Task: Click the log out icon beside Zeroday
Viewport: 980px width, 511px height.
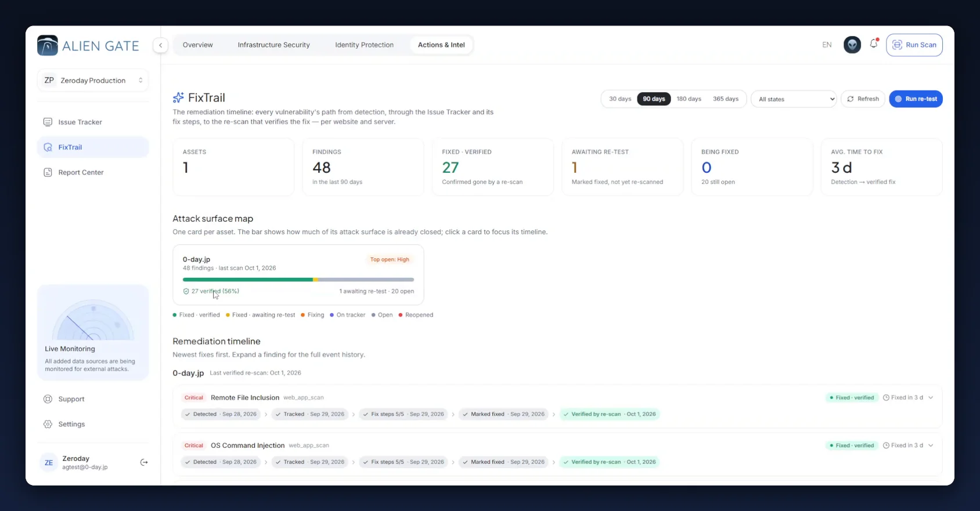Action: click(x=144, y=462)
